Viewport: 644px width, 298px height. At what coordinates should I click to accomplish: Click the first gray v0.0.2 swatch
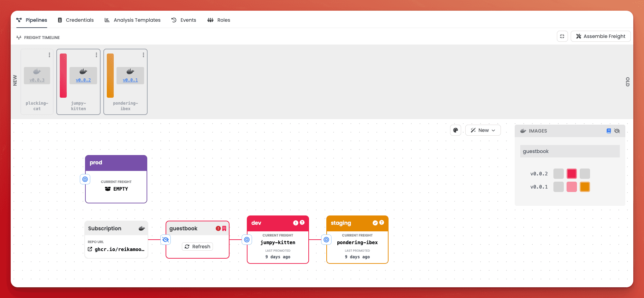(x=559, y=174)
